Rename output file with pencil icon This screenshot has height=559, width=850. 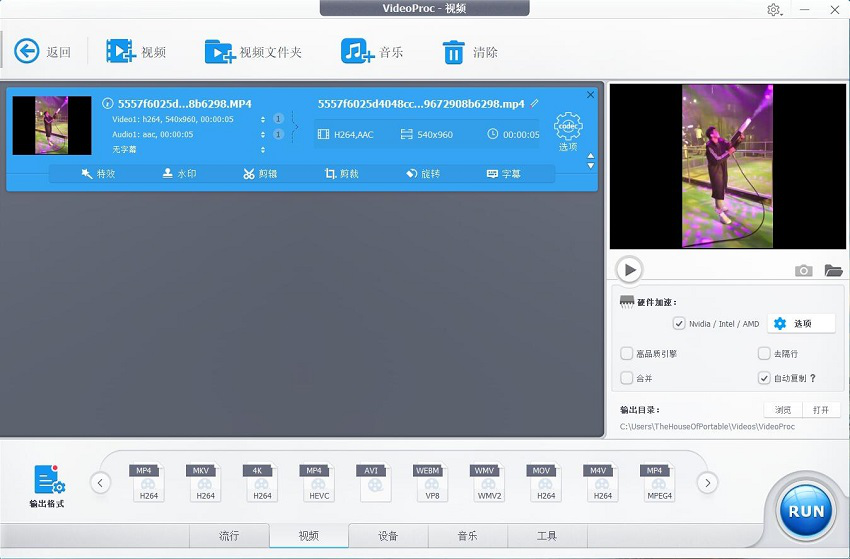(x=535, y=103)
